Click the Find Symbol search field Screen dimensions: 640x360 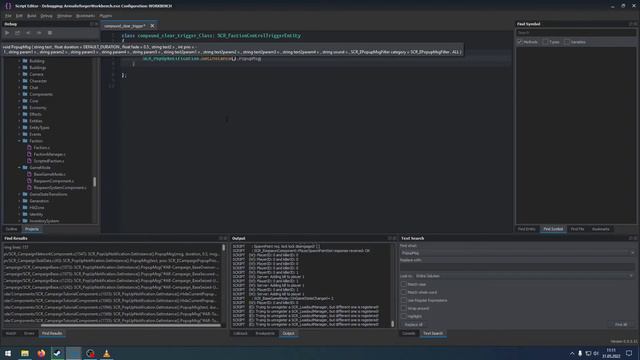pyautogui.click(x=576, y=33)
